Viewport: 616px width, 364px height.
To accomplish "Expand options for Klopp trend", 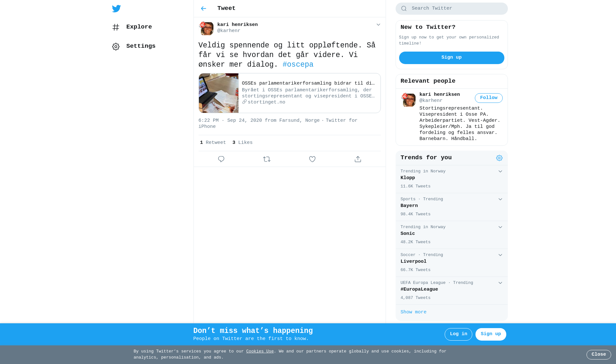I will [500, 171].
